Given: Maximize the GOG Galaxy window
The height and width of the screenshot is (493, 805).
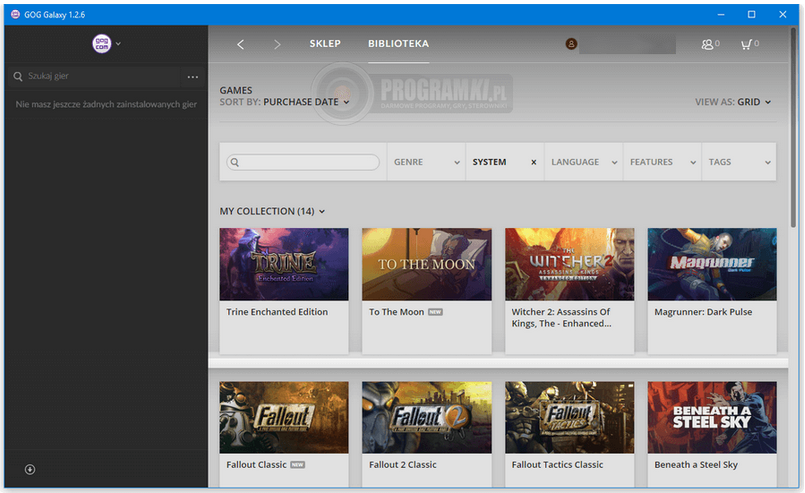Looking at the screenshot, I should [x=752, y=14].
